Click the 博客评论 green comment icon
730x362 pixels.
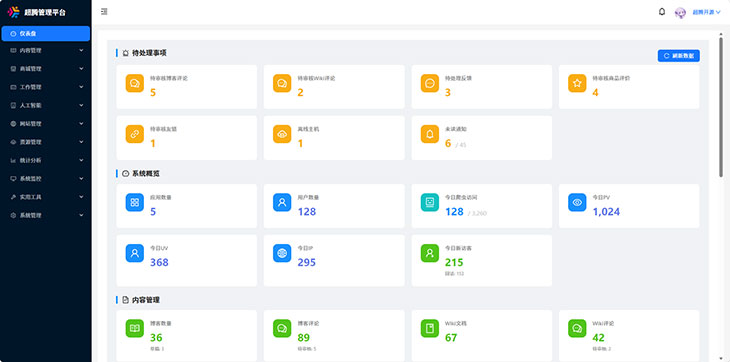point(282,328)
